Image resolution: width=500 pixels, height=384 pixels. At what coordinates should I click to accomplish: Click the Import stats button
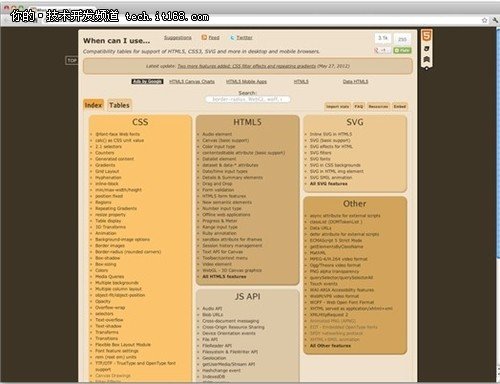tap(338, 106)
